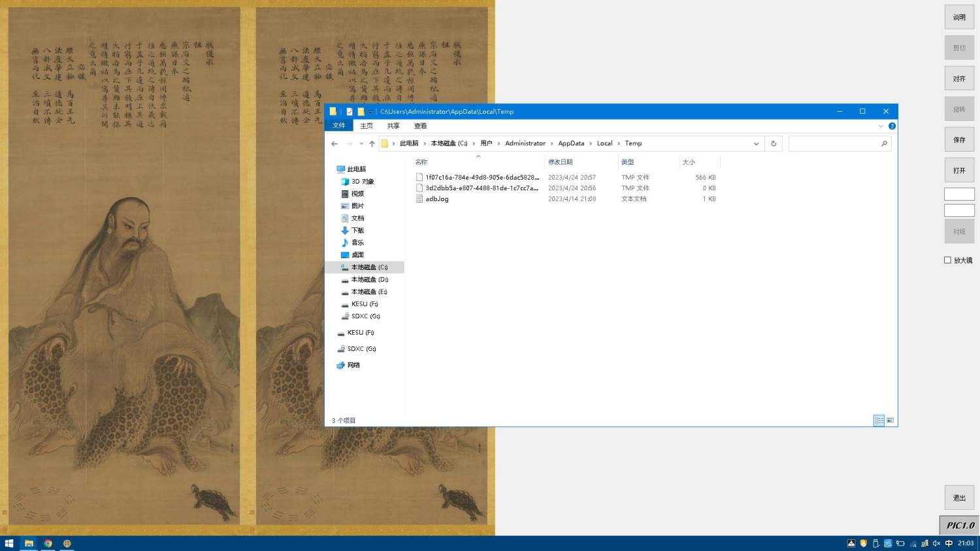Image resolution: width=980 pixels, height=551 pixels.
Task: Click the 保存 button in the side panel
Action: point(958,140)
